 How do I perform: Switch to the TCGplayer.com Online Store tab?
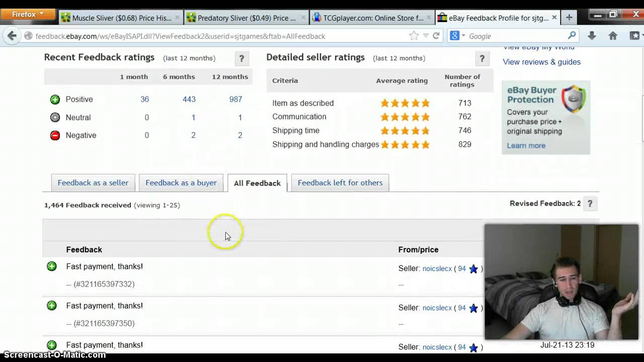371,18
